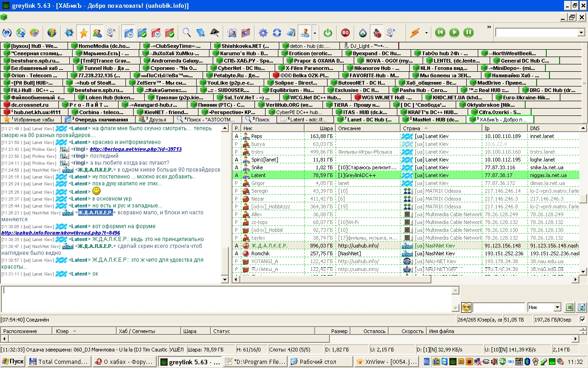588x368 pixels.
Task: Open the uahub.info forum showthread link
Action: point(61,233)
